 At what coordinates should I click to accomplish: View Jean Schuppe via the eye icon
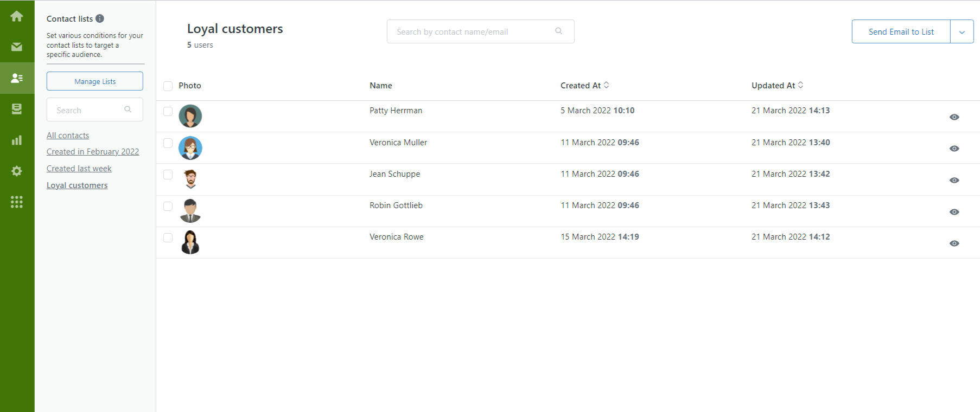pos(954,180)
